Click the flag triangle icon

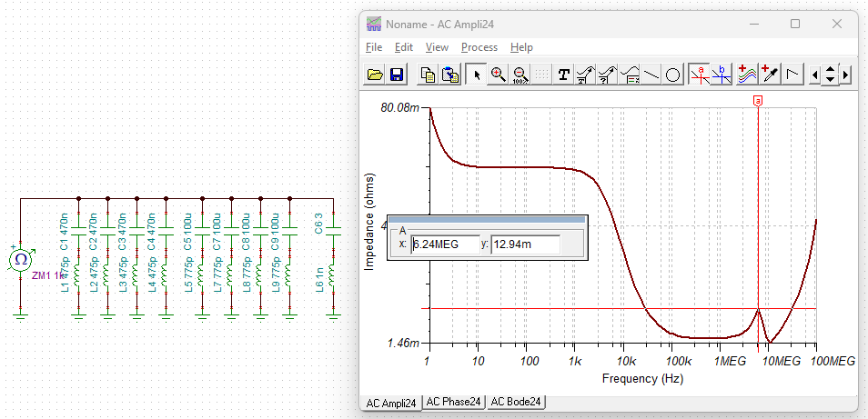[793, 75]
